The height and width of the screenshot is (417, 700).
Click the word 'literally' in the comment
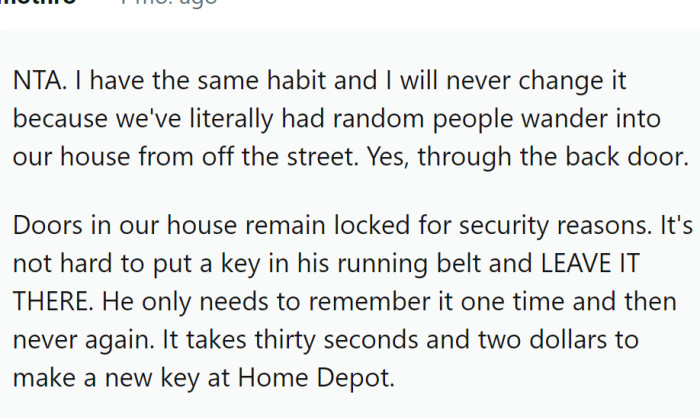(231, 119)
